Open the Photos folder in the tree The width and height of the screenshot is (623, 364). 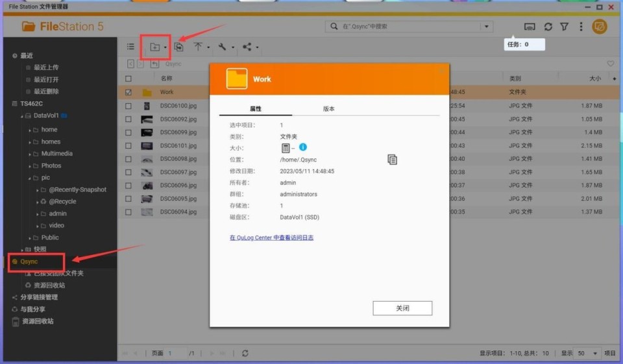tap(51, 165)
